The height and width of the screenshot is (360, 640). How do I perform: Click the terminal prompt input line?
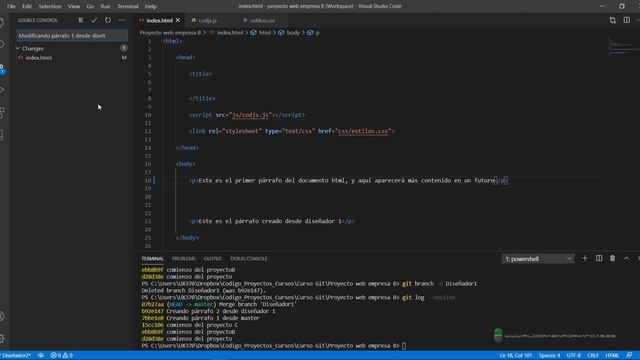[273, 346]
